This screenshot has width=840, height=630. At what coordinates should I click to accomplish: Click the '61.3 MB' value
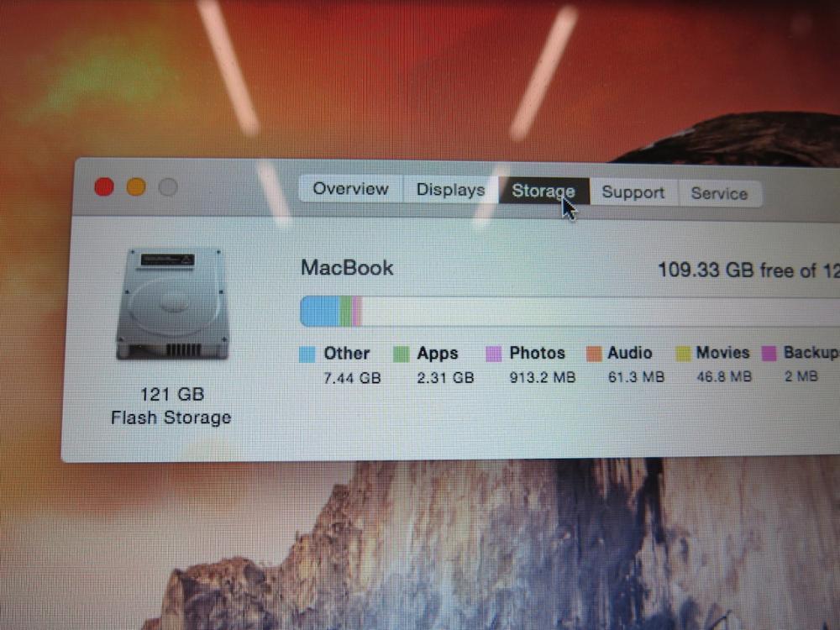coord(636,376)
